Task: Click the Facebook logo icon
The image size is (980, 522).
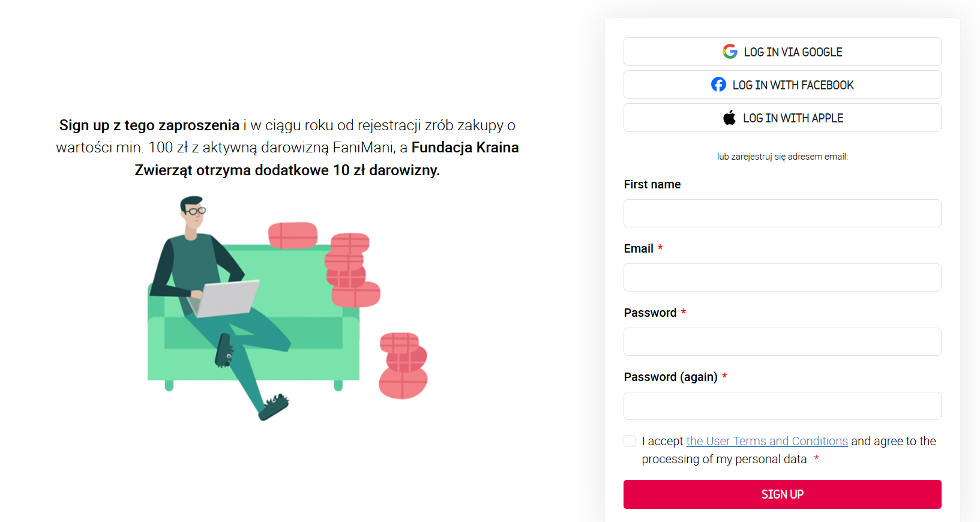Action: pyautogui.click(x=718, y=85)
